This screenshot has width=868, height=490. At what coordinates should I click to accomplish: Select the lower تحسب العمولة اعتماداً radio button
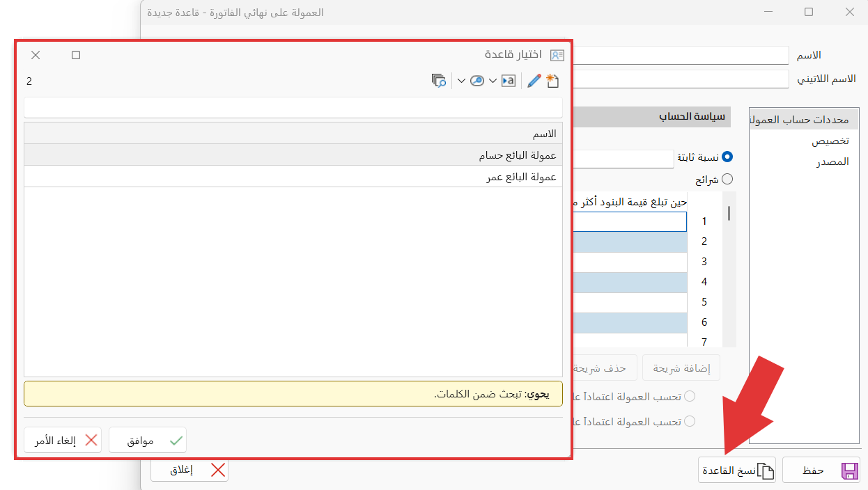(x=690, y=421)
